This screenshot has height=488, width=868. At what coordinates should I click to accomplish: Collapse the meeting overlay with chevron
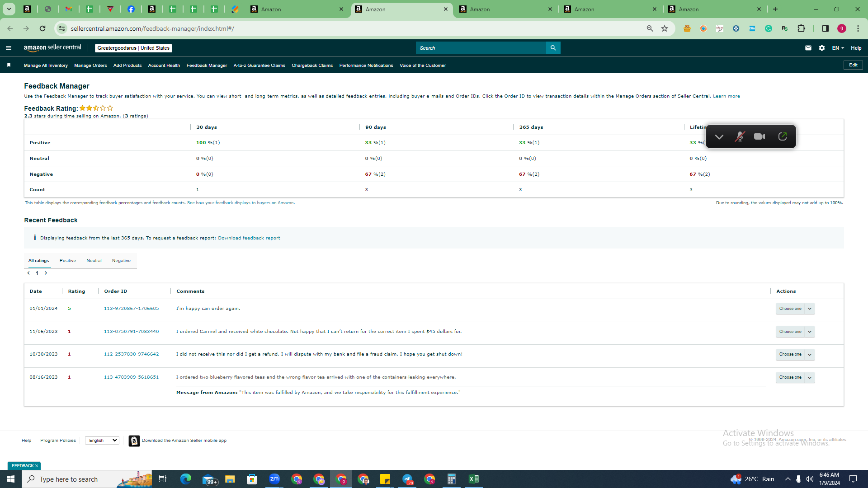pyautogui.click(x=719, y=137)
